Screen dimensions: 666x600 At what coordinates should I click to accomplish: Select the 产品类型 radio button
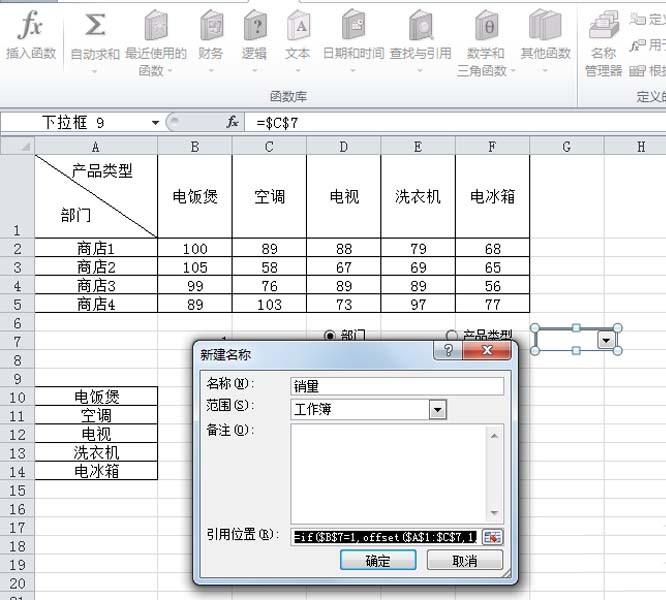(x=451, y=336)
